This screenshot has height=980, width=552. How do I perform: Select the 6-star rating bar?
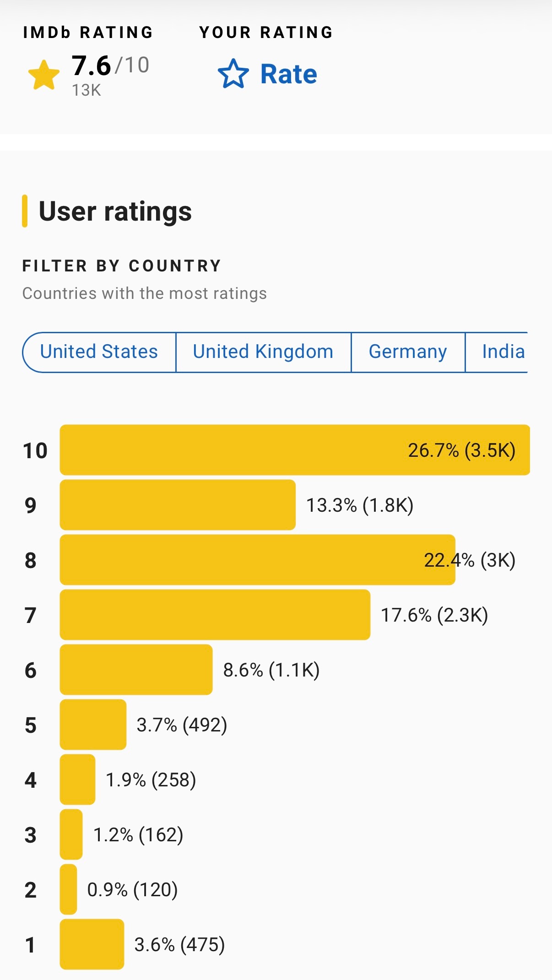(136, 670)
